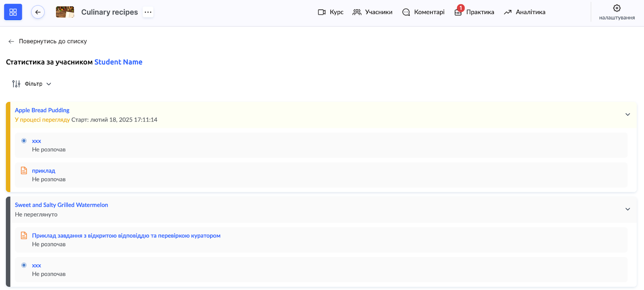Click document icon for the open-answer task
Screen dimensions: 644x290
point(24,236)
